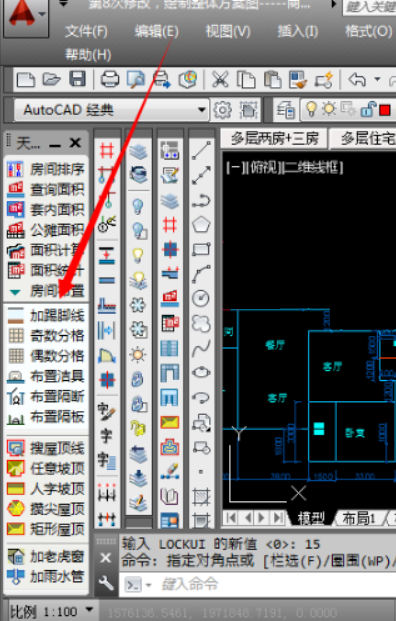Image resolution: width=396 pixels, height=621 pixels.
Task: Save drawing with floppy disk icon
Action: click(x=77, y=79)
